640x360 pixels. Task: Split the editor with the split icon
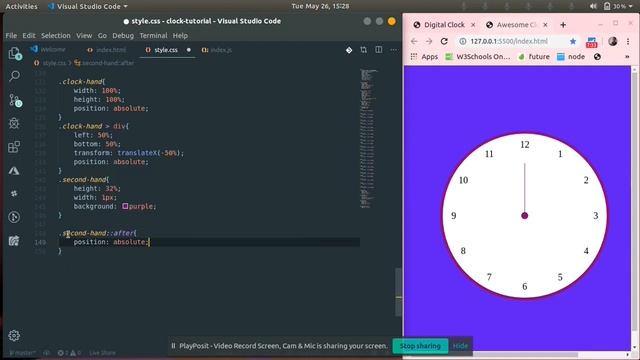point(379,50)
